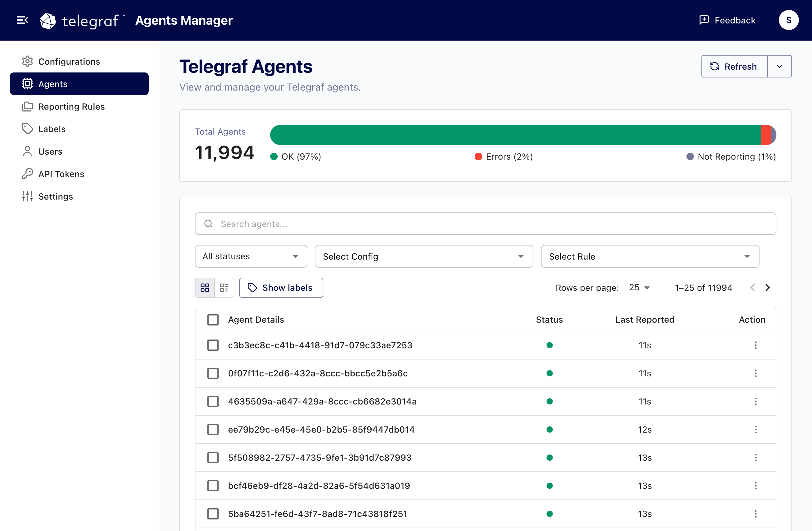Click status dot for agent ee79b29c

(549, 430)
